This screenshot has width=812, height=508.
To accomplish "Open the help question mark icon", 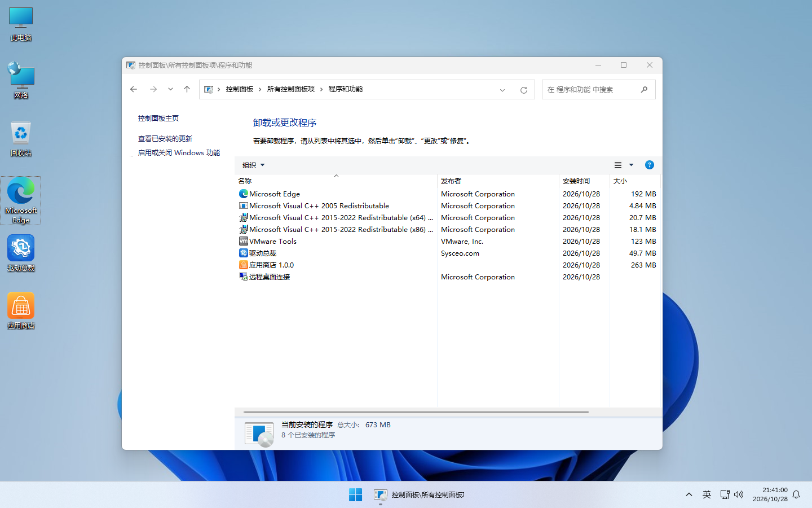I will point(650,165).
